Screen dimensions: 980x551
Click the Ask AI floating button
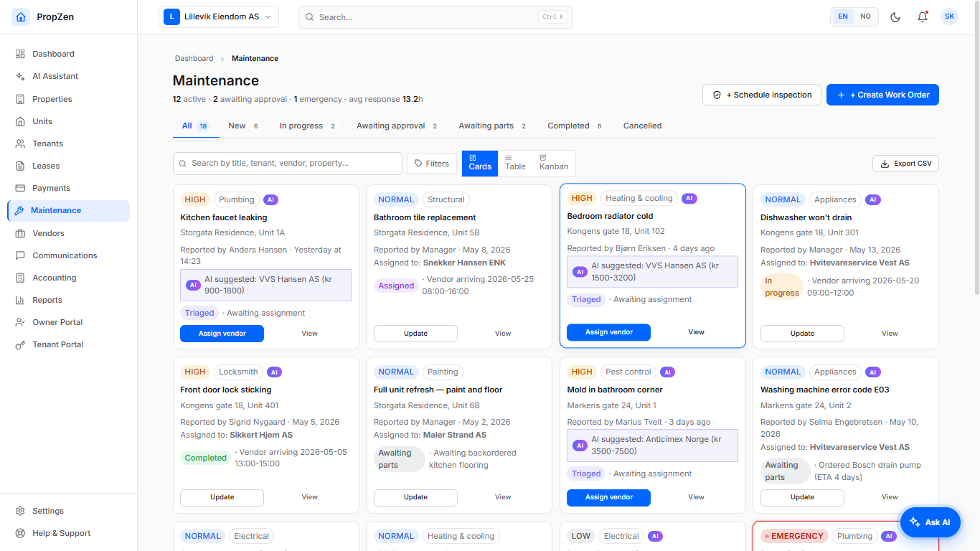pos(930,522)
